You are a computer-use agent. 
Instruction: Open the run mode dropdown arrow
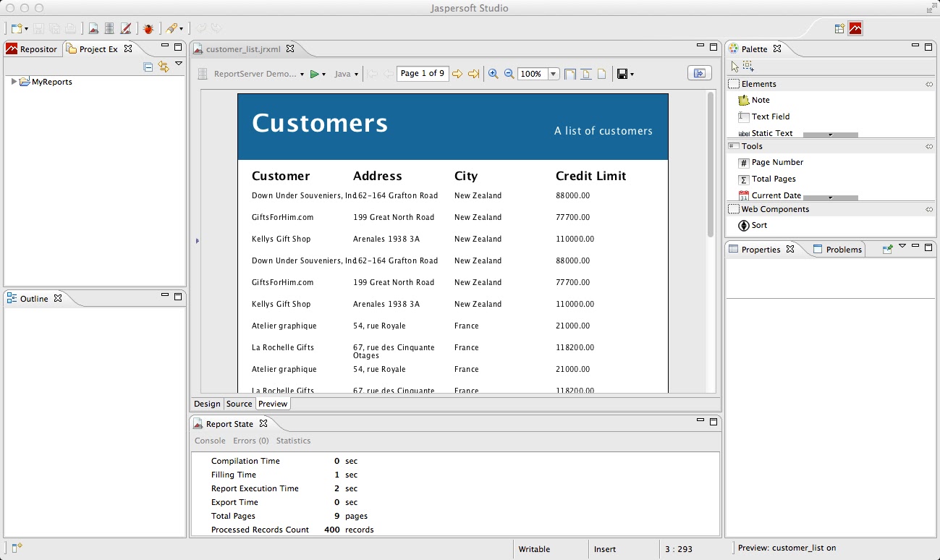click(323, 75)
